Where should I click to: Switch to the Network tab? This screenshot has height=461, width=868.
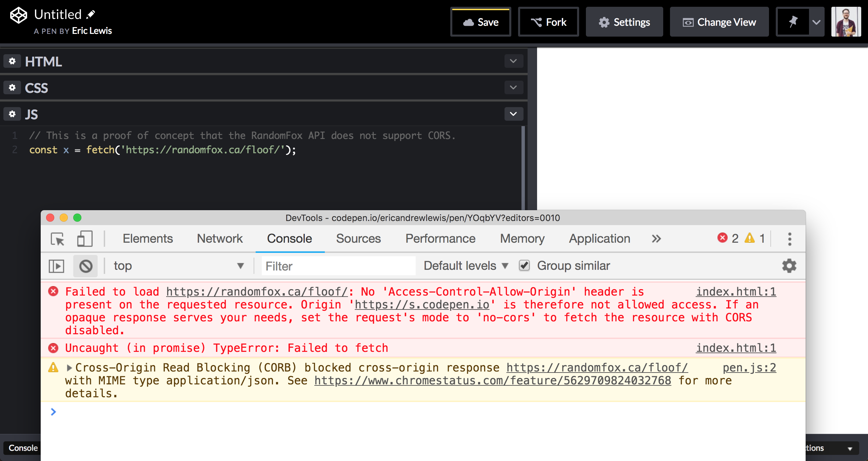point(220,238)
